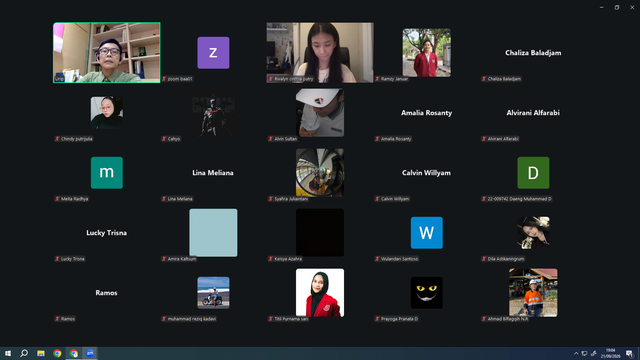Select the teal m avatar of Meita Radhya
Image resolution: width=640 pixels, height=360 pixels.
(107, 173)
